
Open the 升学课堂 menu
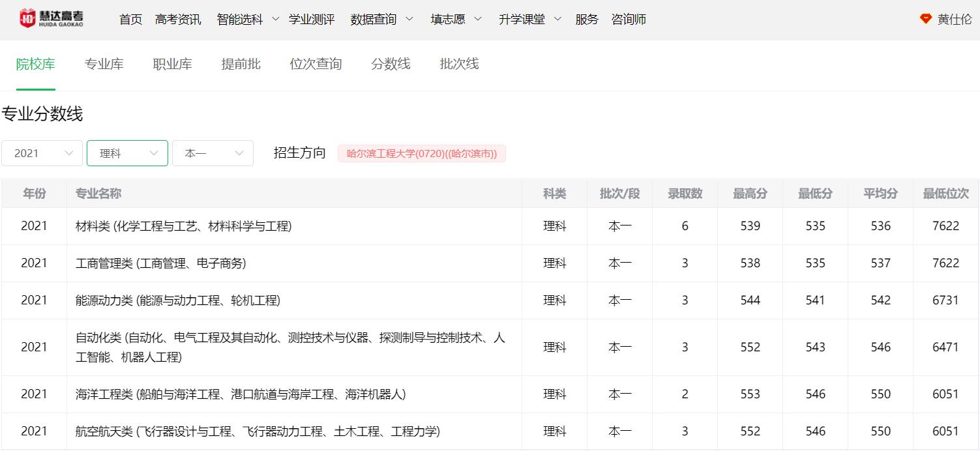click(529, 20)
